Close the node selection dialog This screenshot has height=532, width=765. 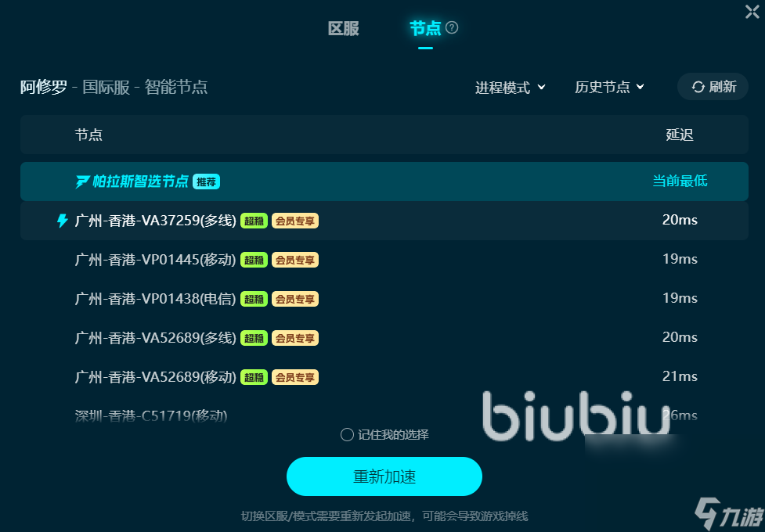(x=752, y=12)
